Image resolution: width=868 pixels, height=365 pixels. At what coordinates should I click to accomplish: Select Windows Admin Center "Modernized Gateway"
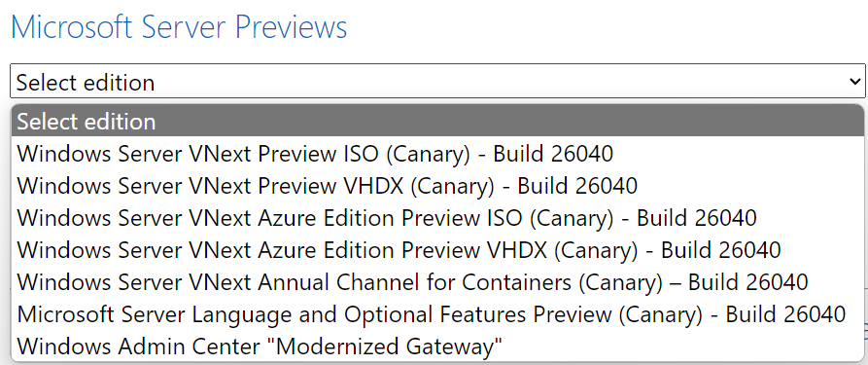(437, 347)
